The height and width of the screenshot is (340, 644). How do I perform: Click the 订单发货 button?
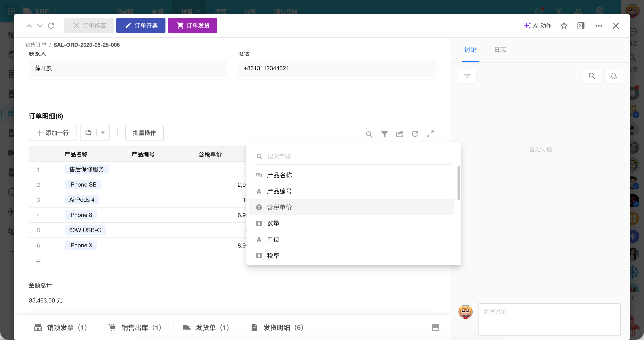tap(193, 25)
